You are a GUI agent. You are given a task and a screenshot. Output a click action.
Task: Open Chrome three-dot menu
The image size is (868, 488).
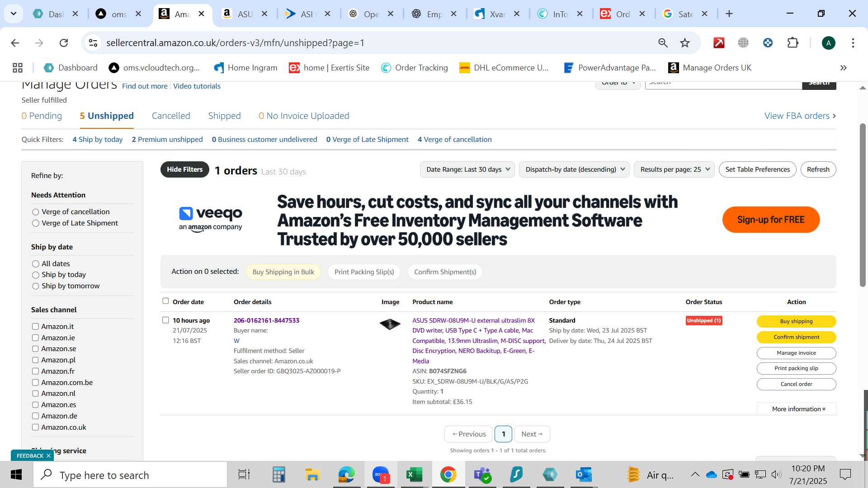[x=853, y=43]
